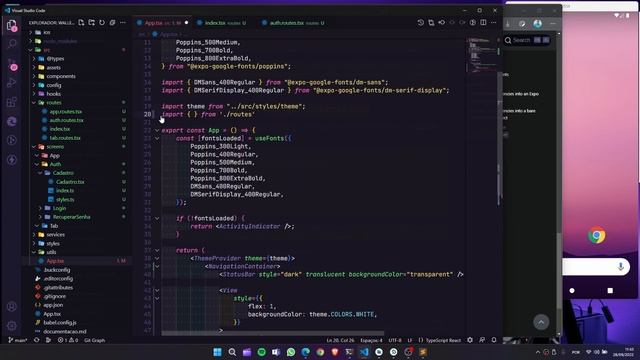This screenshot has height=360, width=640.
Task: Open the Explorer view in the activity bar
Action: 12,26
